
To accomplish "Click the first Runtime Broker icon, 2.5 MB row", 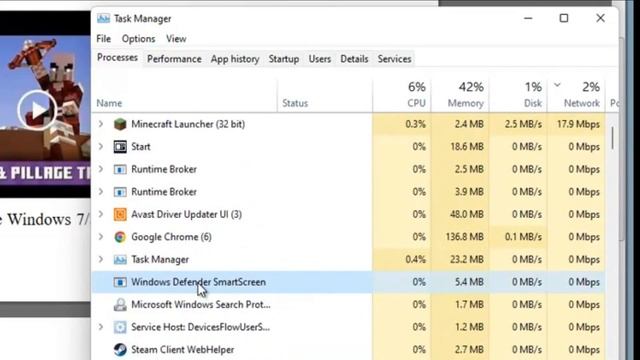I will (120, 169).
